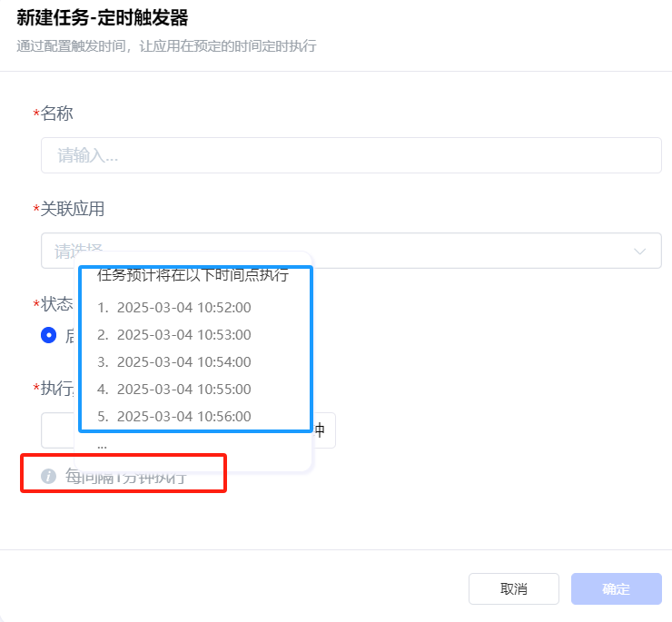Click the 新建任务-定时触发器 dialog title
Viewport: 672px width, 622px height.
108,16
